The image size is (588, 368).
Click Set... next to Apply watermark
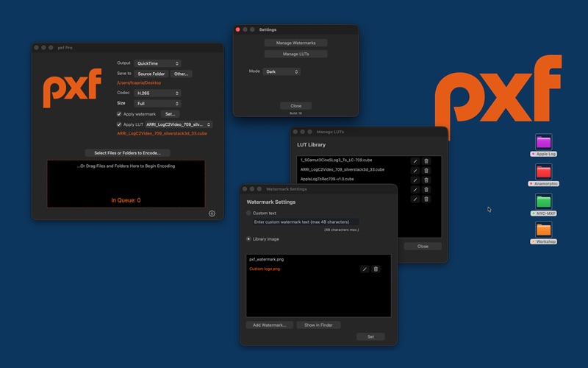click(x=171, y=114)
